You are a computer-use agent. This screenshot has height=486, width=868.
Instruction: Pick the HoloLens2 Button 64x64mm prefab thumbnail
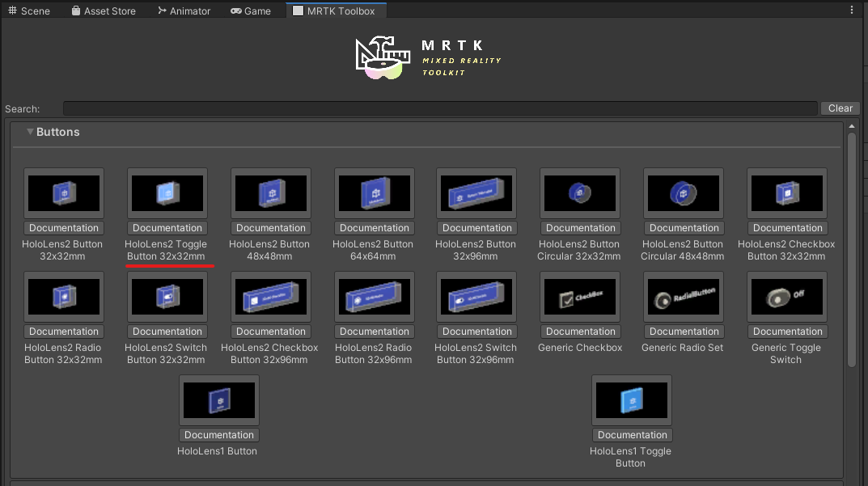(x=375, y=193)
